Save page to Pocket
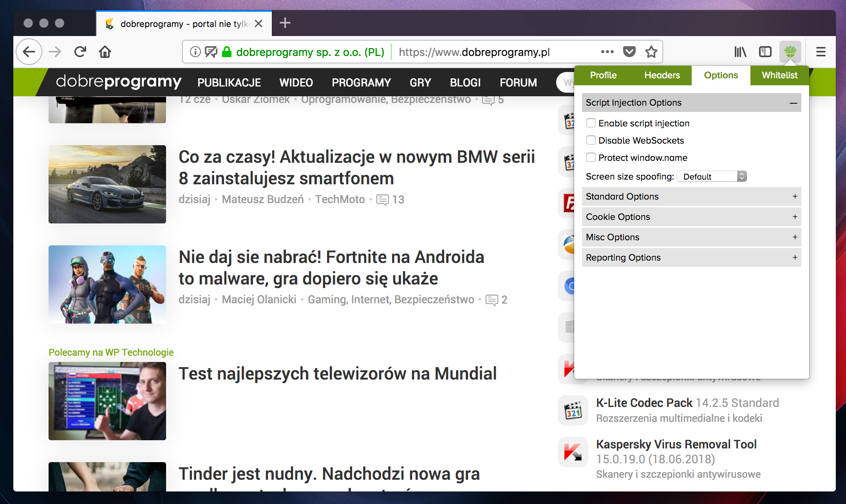Image resolution: width=846 pixels, height=504 pixels. (629, 52)
